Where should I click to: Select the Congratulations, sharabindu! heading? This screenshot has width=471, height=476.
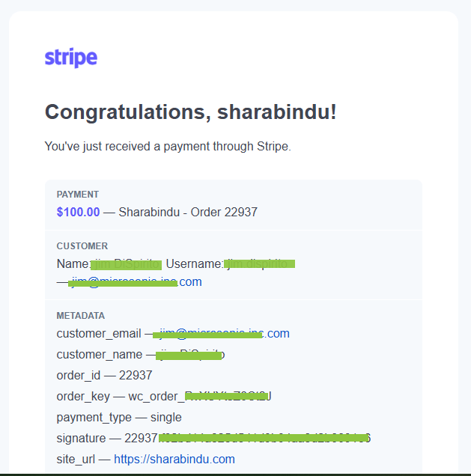pyautogui.click(x=190, y=112)
